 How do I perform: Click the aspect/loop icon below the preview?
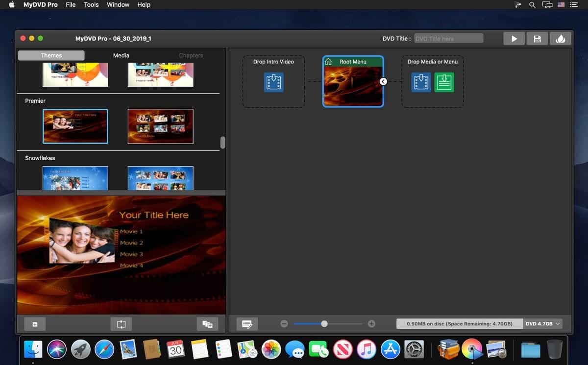click(x=122, y=324)
